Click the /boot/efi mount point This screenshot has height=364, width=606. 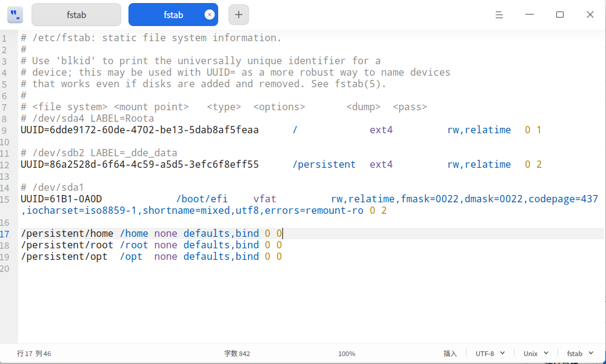[202, 199]
